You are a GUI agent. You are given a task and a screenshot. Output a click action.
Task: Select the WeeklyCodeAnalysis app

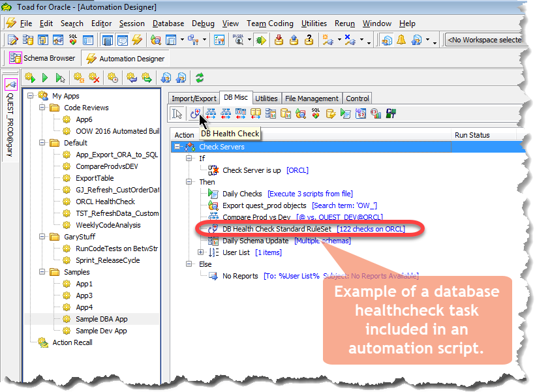coord(108,225)
